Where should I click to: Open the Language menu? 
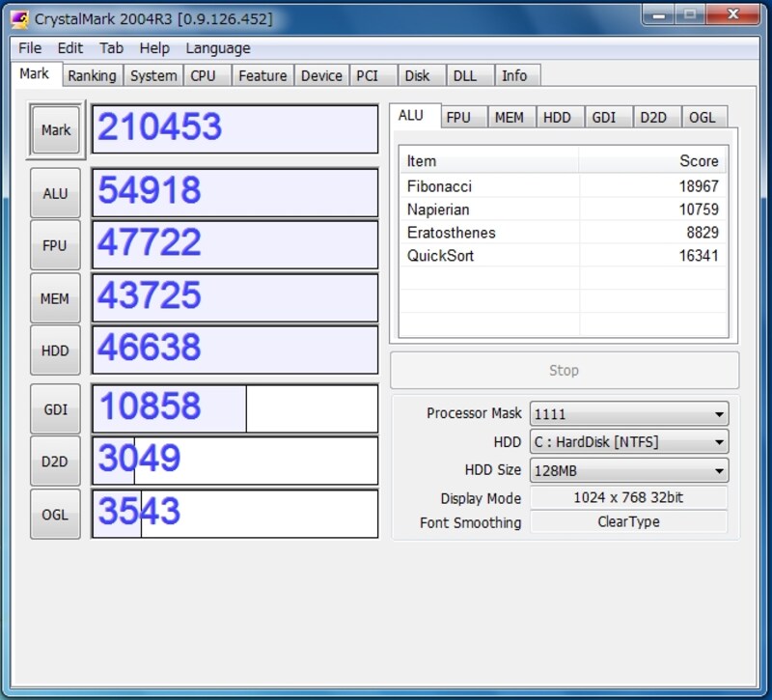pos(218,48)
